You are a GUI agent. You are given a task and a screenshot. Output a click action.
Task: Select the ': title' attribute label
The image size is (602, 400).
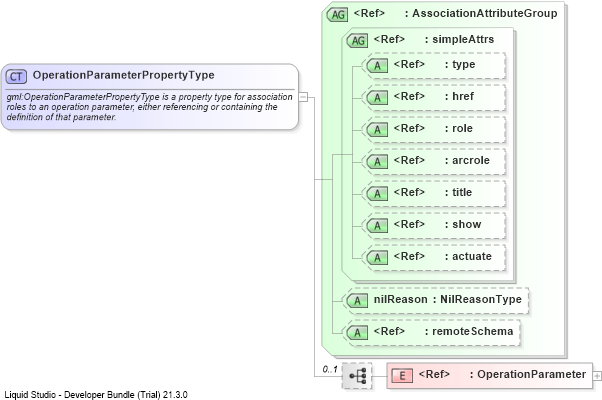pos(458,192)
